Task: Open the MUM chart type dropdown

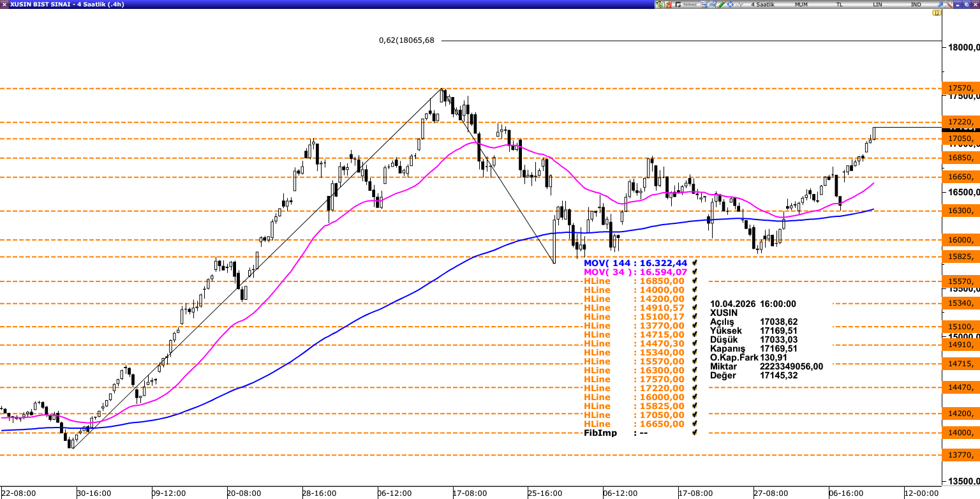Action: tap(801, 4)
